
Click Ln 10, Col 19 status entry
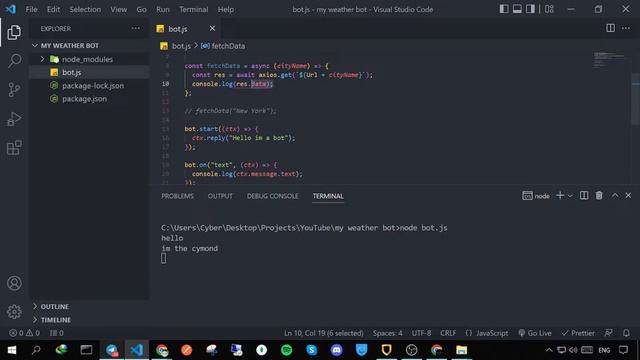click(x=323, y=333)
